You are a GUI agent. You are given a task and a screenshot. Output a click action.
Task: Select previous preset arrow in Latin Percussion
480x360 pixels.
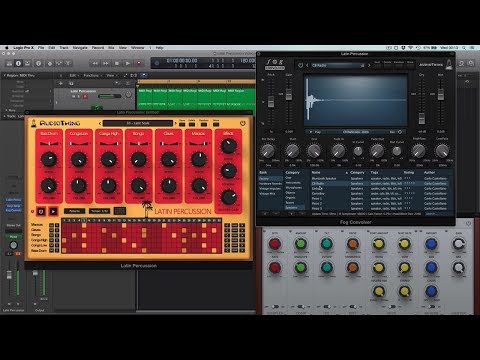[100, 124]
